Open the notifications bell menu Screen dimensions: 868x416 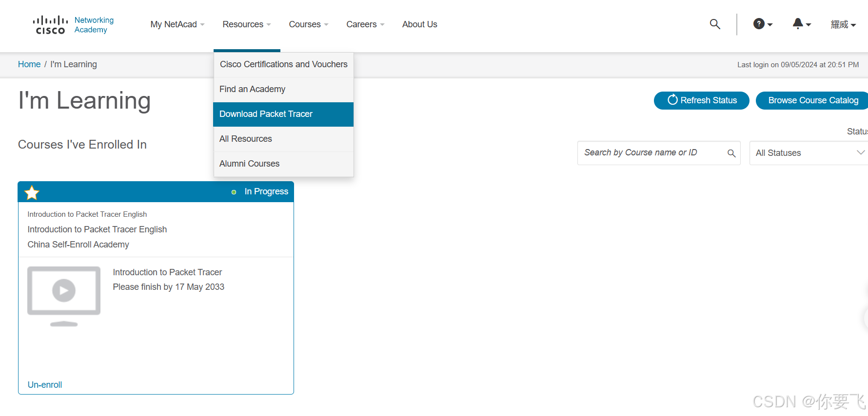coord(802,24)
